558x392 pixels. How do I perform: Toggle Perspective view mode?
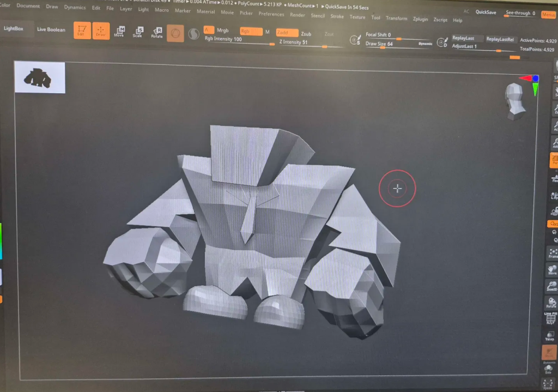tap(553, 160)
